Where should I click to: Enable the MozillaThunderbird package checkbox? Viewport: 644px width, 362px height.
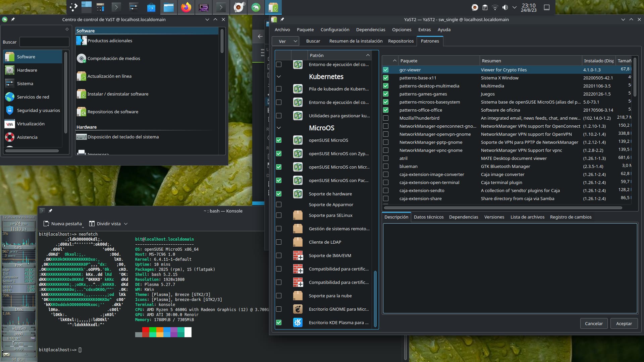pyautogui.click(x=386, y=118)
